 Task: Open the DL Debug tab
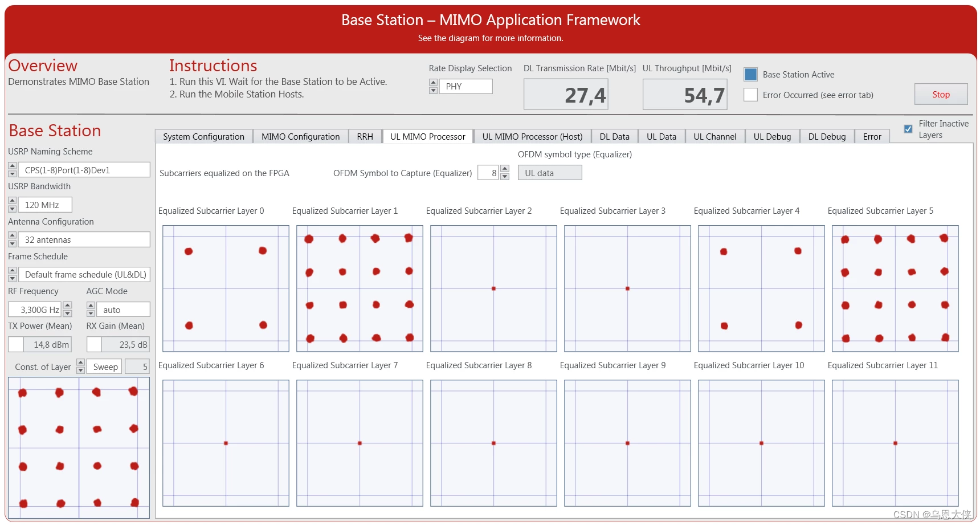827,137
